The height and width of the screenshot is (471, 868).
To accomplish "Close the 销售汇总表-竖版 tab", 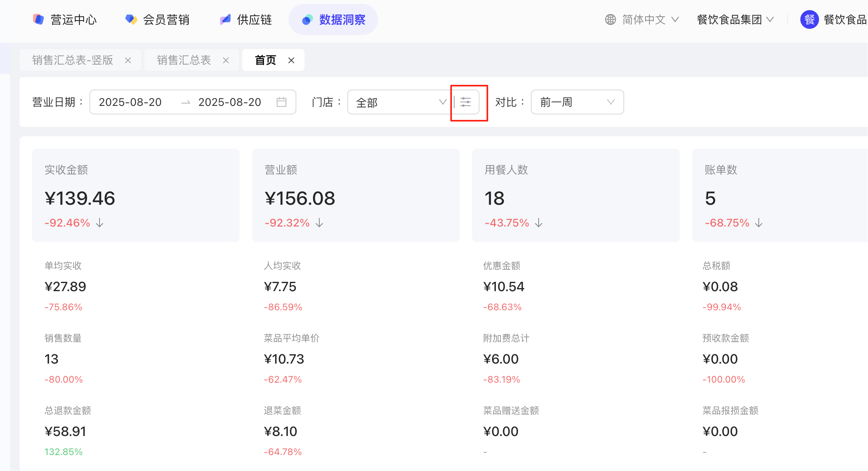I will 128,60.
